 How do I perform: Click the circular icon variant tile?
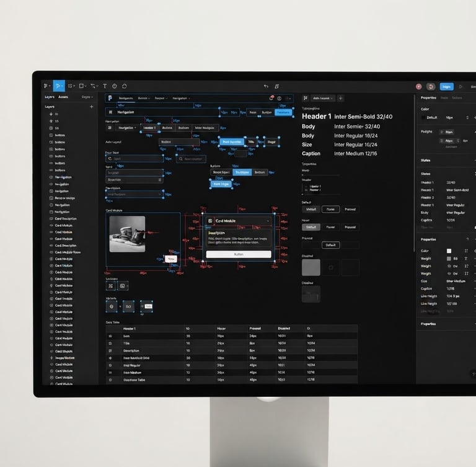click(x=112, y=306)
